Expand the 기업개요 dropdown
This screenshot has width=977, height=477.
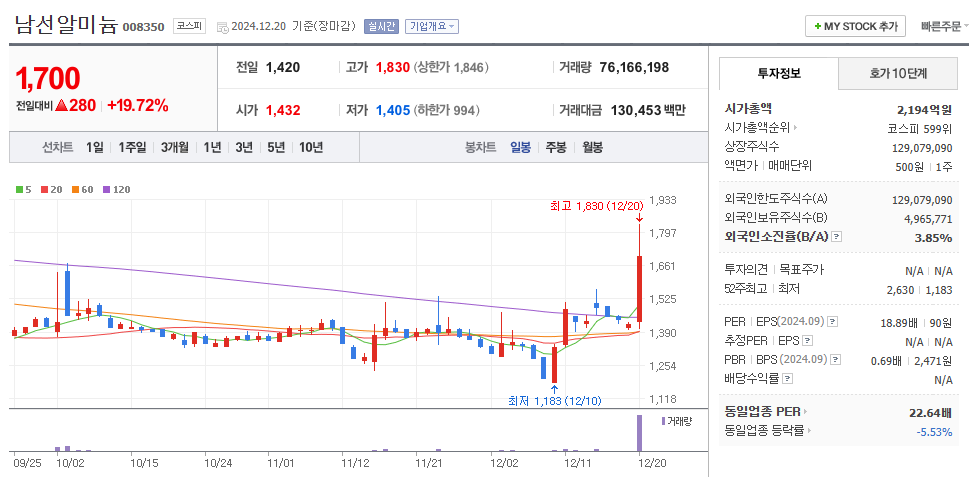[432, 26]
